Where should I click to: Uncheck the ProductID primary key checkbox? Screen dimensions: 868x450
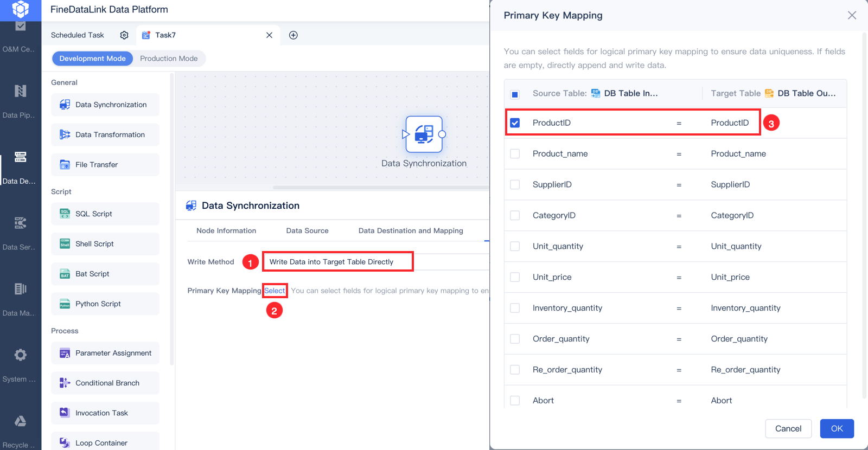click(x=515, y=123)
